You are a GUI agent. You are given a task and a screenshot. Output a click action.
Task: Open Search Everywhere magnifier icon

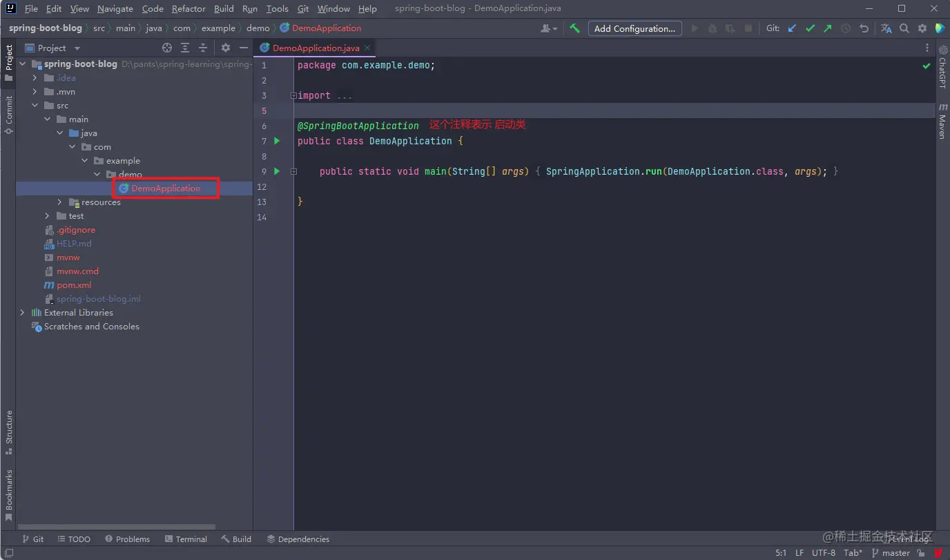click(x=904, y=28)
